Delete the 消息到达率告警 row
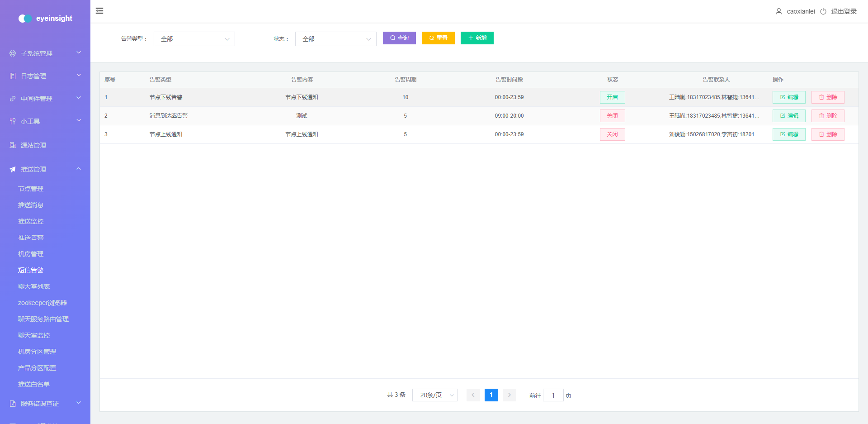This screenshot has width=868, height=424. [x=828, y=116]
